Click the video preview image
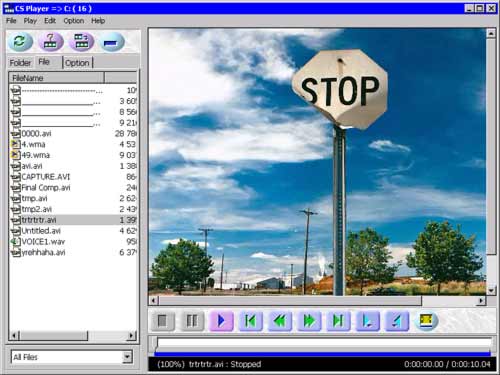 (317, 162)
